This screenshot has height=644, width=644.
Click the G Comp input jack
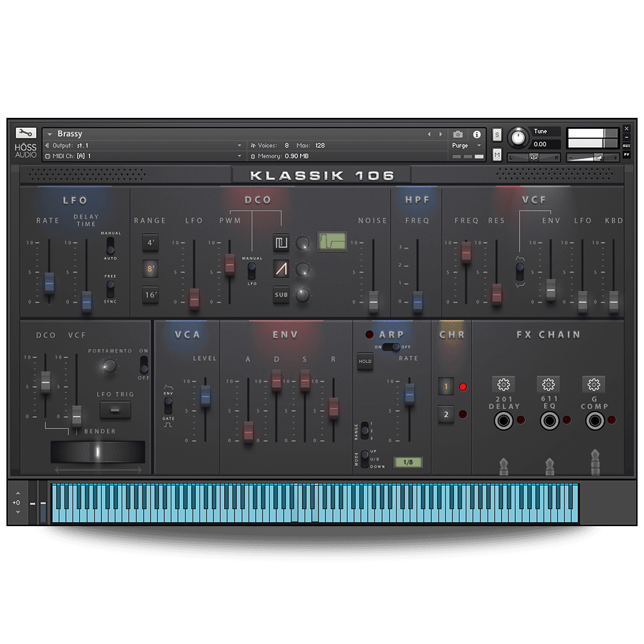tap(594, 421)
